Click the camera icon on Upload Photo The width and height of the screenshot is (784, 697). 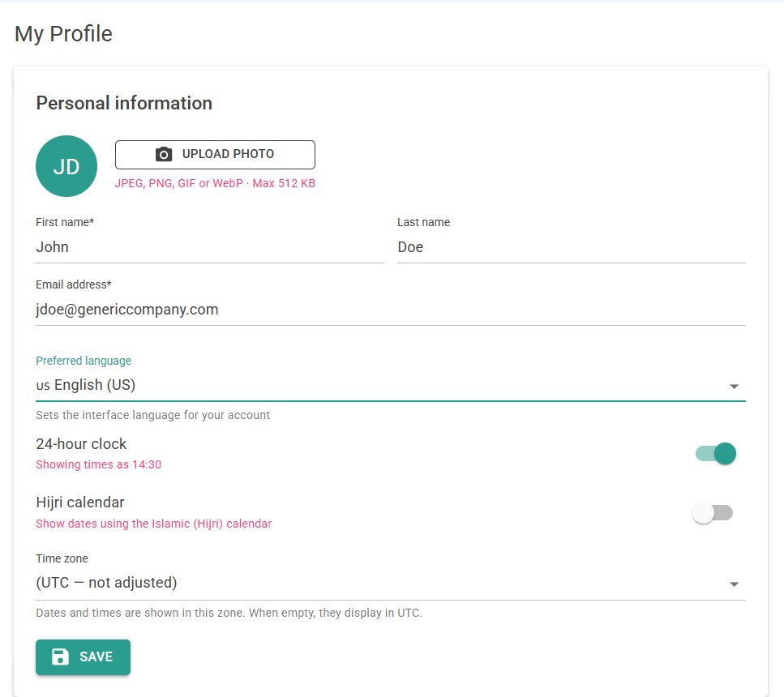[x=164, y=154]
